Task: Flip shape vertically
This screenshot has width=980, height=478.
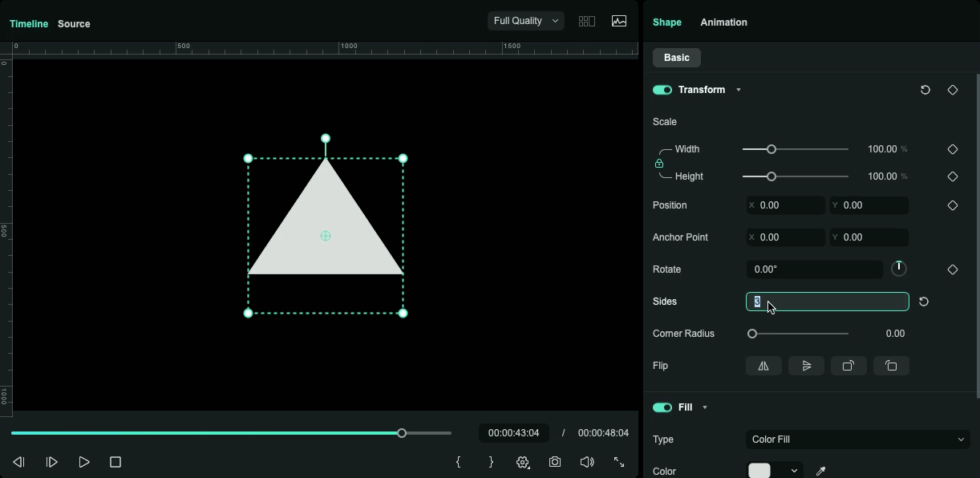Action: (806, 366)
